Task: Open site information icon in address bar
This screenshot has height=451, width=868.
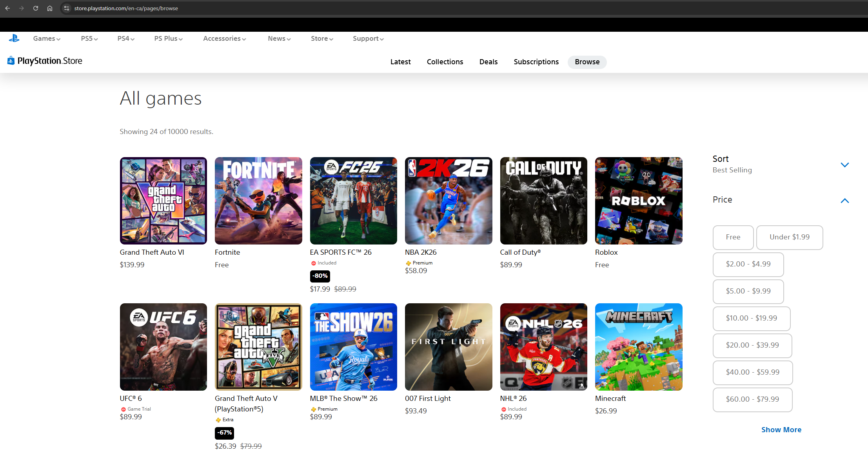Action: pyautogui.click(x=67, y=8)
